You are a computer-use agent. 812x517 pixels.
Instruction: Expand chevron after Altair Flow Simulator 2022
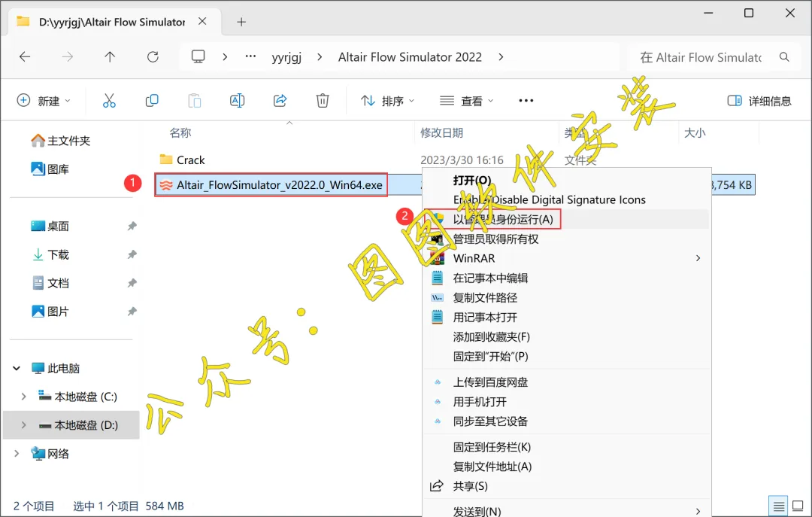[x=501, y=57]
